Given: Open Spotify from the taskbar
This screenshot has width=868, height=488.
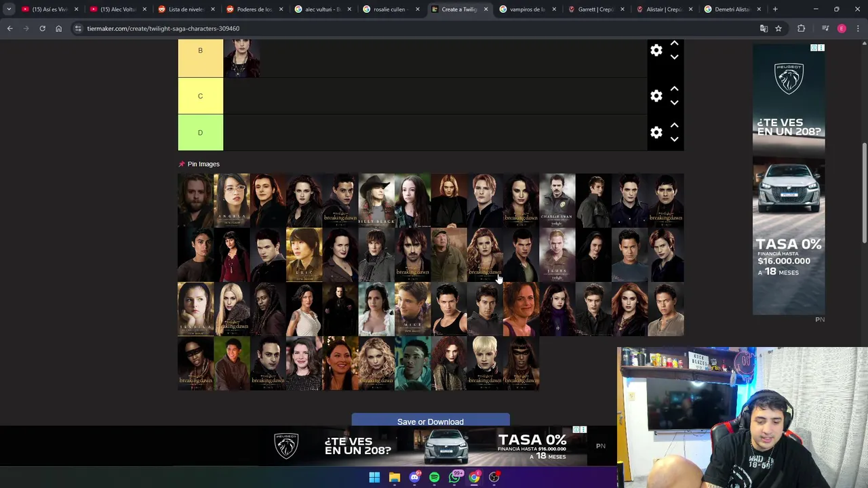Looking at the screenshot, I should [434, 477].
